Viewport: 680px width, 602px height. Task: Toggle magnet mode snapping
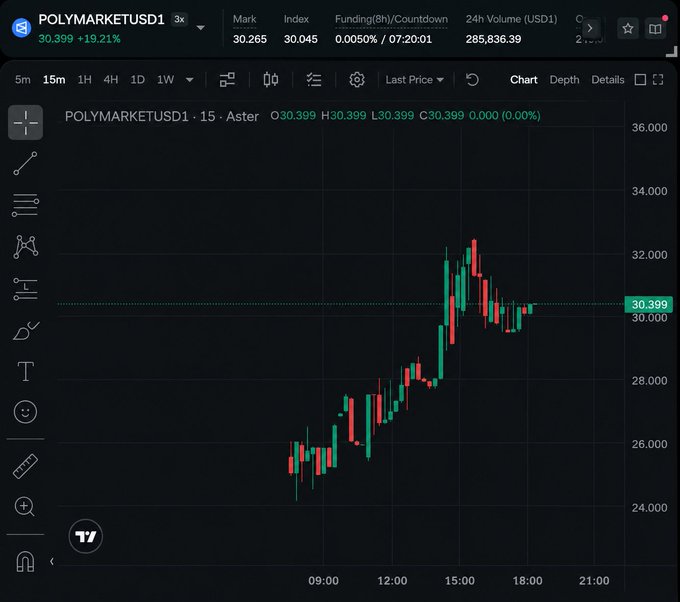click(x=25, y=561)
